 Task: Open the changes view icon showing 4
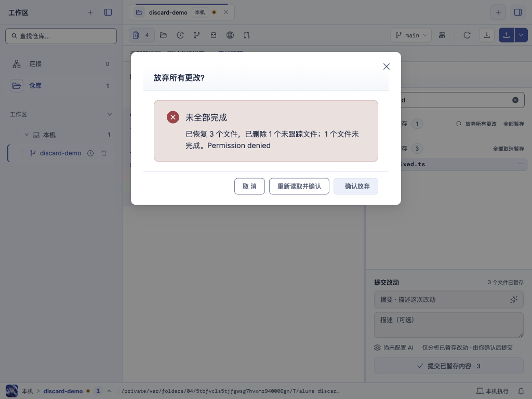click(141, 35)
